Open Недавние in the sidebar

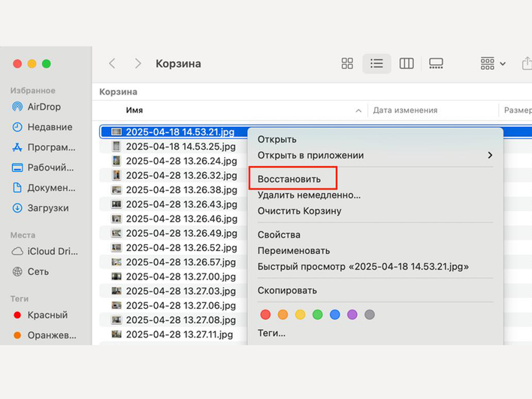click(x=42, y=127)
